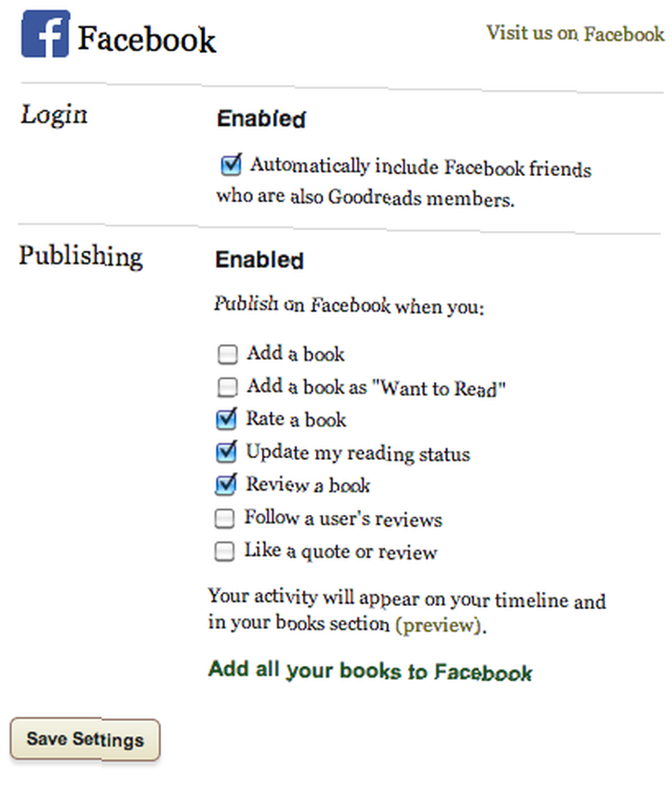Untick the Rate a book checkbox

point(226,419)
